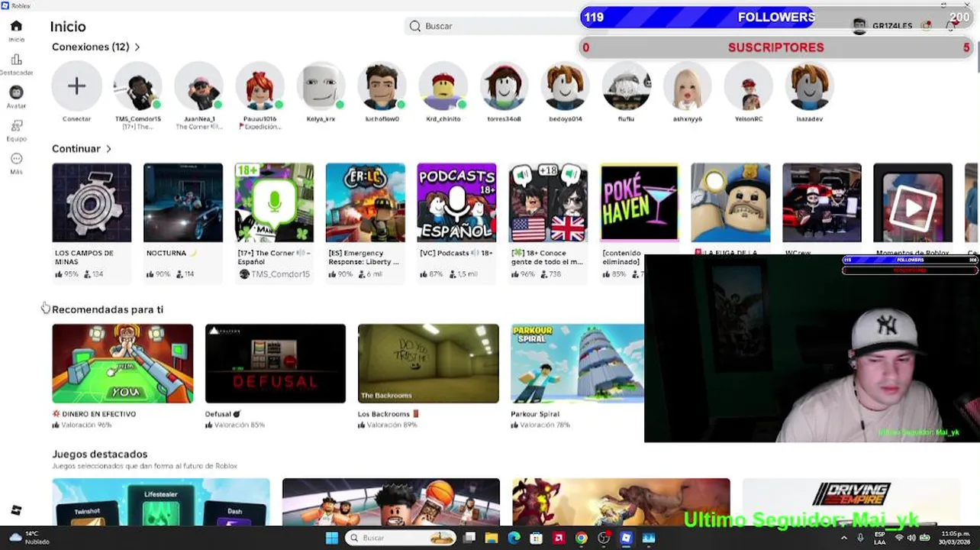
Task: Open Pauuu1016 friend avatar
Action: [x=260, y=86]
